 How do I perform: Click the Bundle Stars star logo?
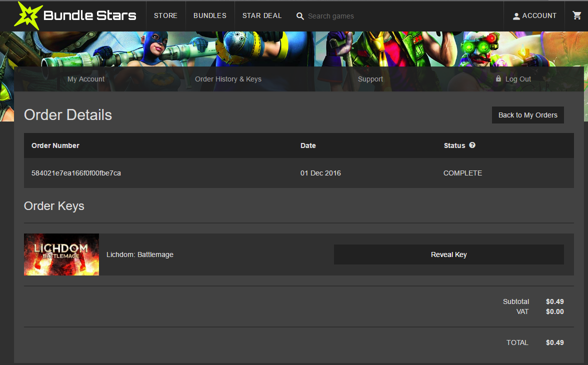point(27,16)
